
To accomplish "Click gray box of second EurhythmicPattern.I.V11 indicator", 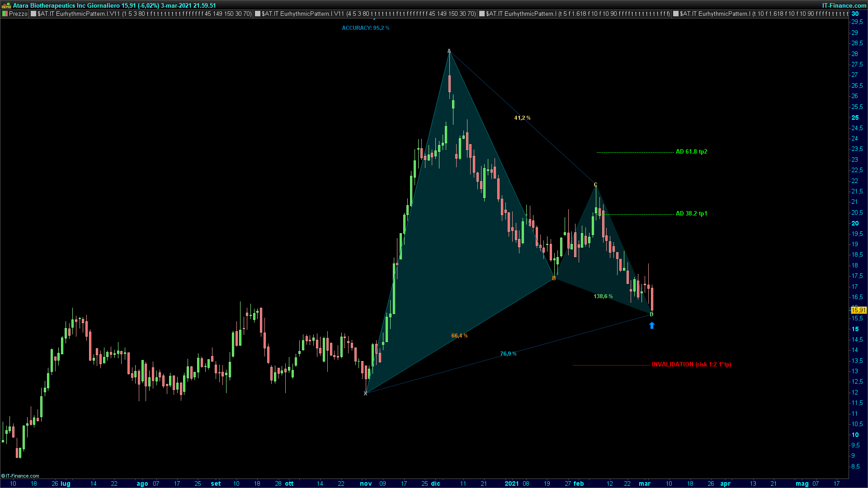I will 258,14.
